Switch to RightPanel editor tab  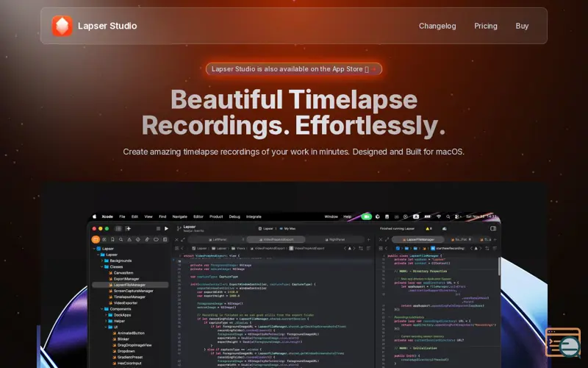point(335,239)
